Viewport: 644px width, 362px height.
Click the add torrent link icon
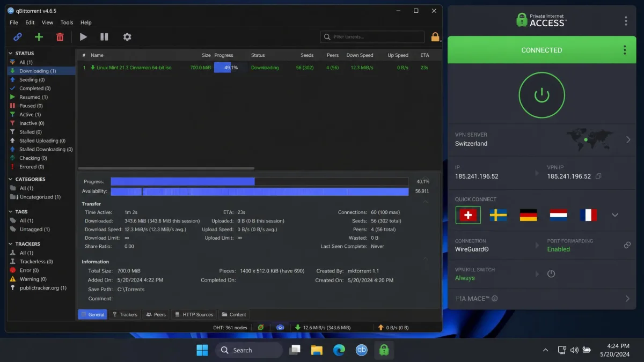(18, 37)
